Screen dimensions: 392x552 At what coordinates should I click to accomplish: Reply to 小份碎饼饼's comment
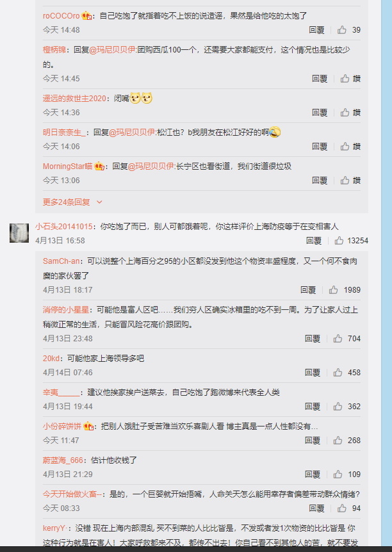(313, 441)
